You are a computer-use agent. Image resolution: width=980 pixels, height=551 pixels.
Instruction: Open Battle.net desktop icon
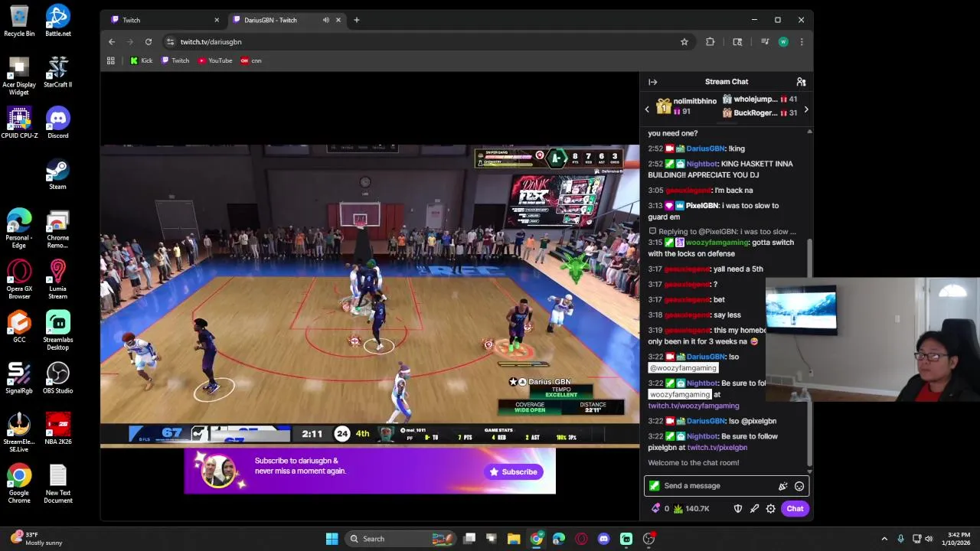pyautogui.click(x=58, y=21)
